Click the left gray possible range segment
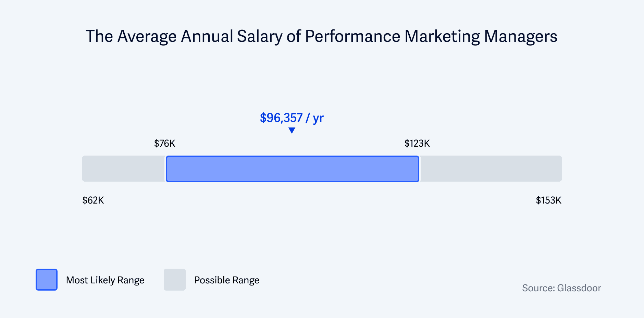 click(124, 169)
